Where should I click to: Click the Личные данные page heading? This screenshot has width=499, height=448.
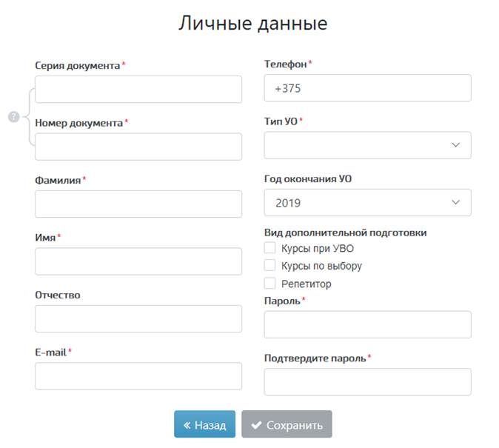253,24
